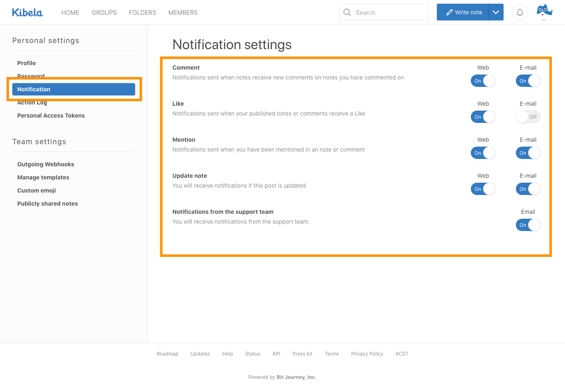
Task: Expand the Write note dropdown arrow
Action: pyautogui.click(x=496, y=12)
